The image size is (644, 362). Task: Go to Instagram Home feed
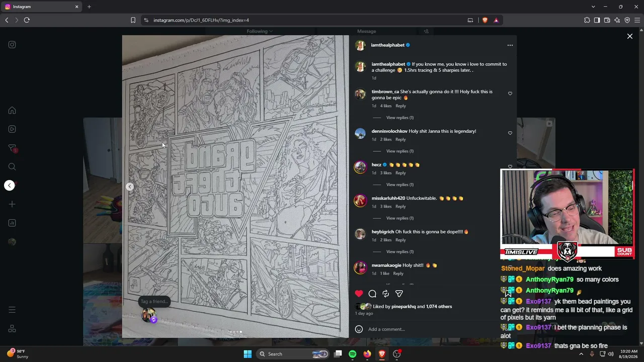coord(12,111)
